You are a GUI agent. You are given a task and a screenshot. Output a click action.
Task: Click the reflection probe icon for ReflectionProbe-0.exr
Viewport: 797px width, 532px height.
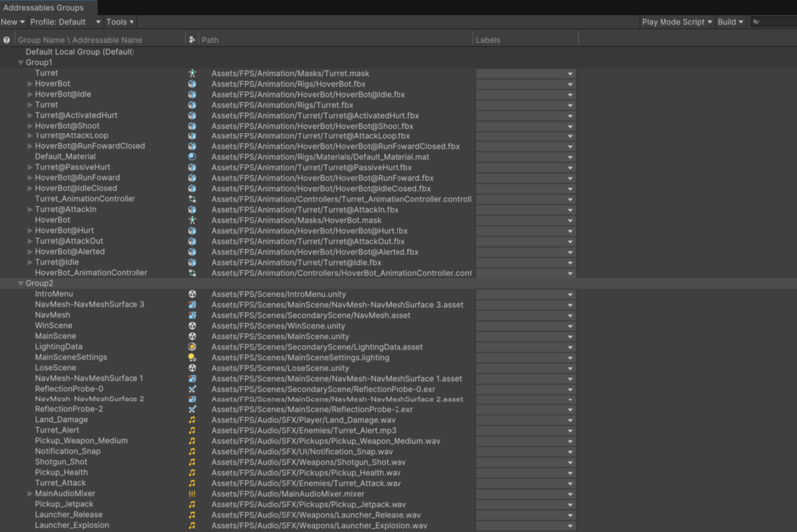[x=192, y=389]
